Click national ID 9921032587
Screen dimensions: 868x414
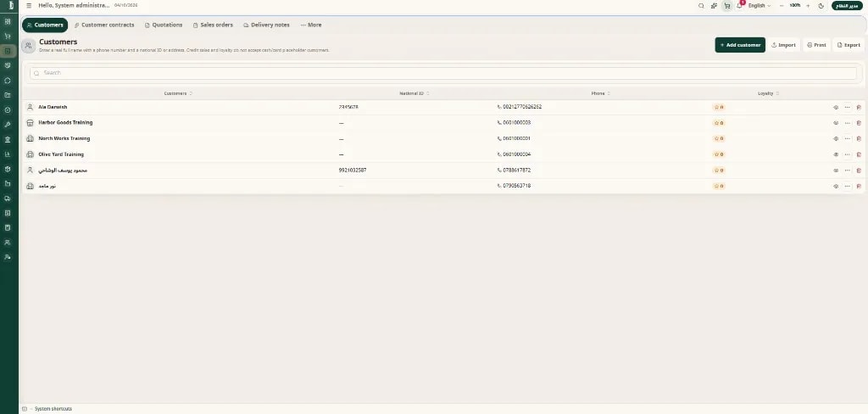click(x=353, y=171)
